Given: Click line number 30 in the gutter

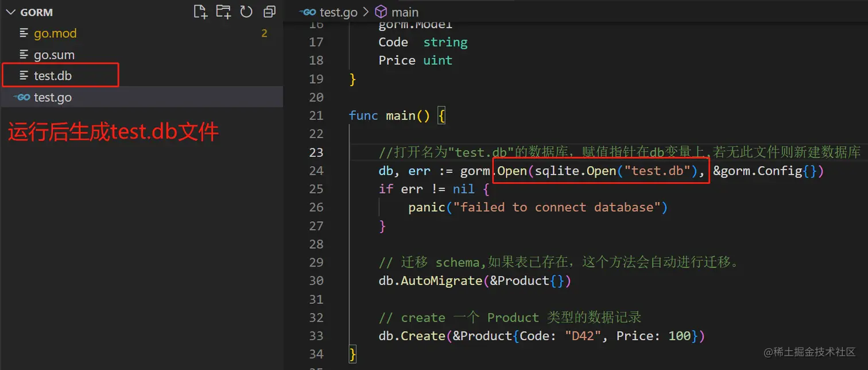Looking at the screenshot, I should (x=316, y=281).
